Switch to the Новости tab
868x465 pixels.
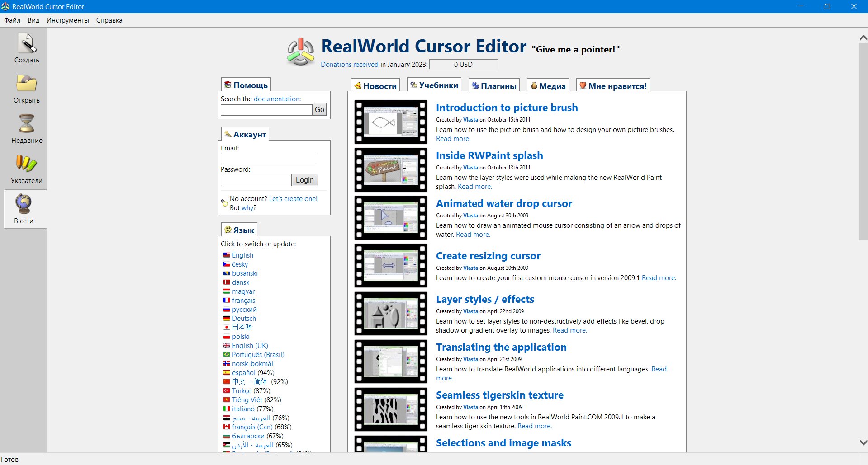pyautogui.click(x=375, y=86)
